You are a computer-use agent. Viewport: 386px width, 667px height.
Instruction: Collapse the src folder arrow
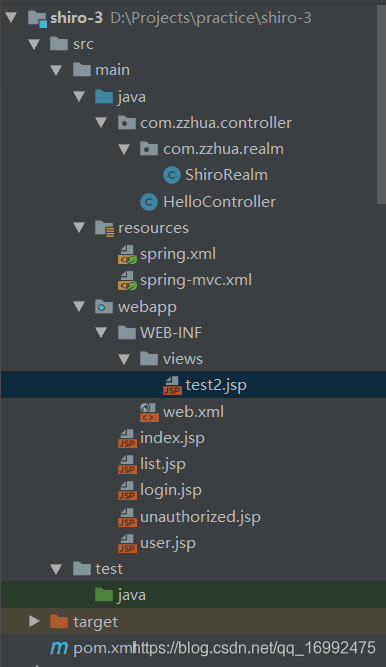coord(34,44)
